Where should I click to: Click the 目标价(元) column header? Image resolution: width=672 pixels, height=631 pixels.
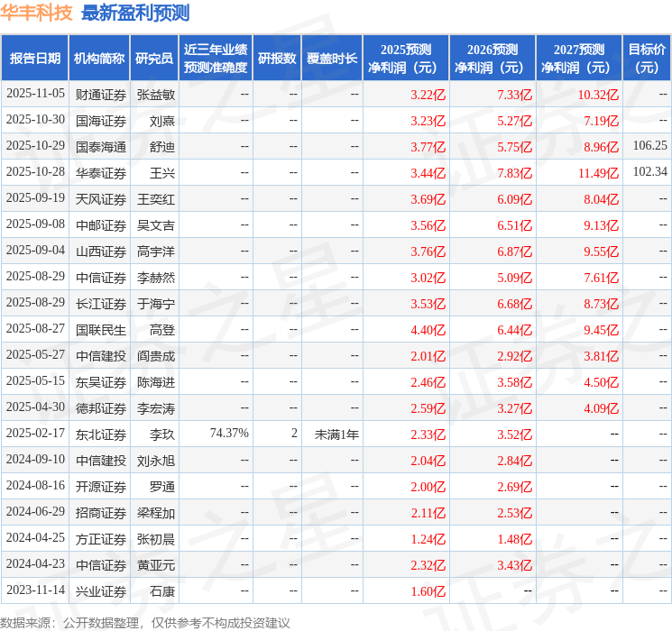point(647,59)
